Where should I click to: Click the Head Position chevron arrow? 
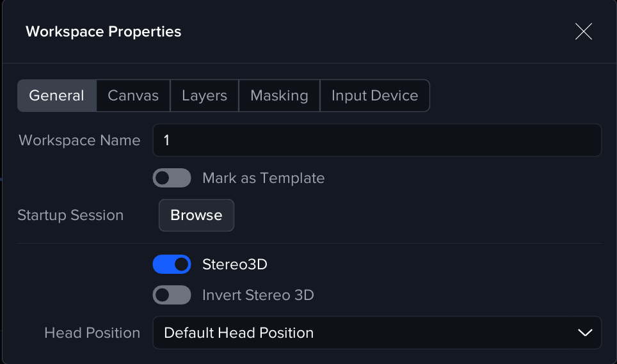click(585, 333)
